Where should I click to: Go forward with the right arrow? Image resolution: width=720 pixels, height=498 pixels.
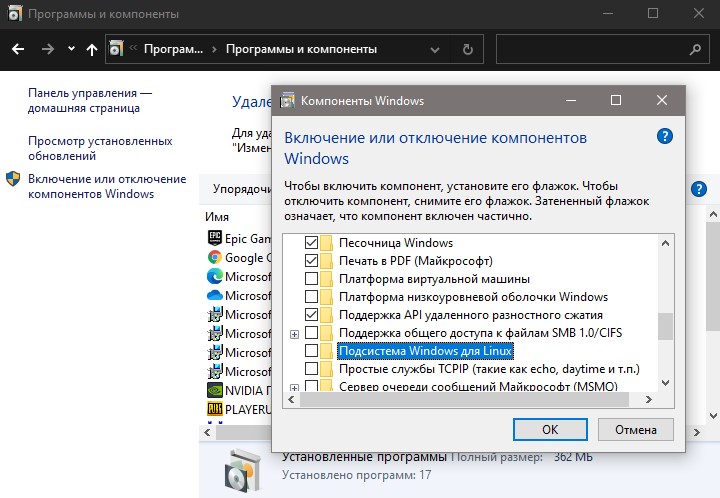pos(48,49)
